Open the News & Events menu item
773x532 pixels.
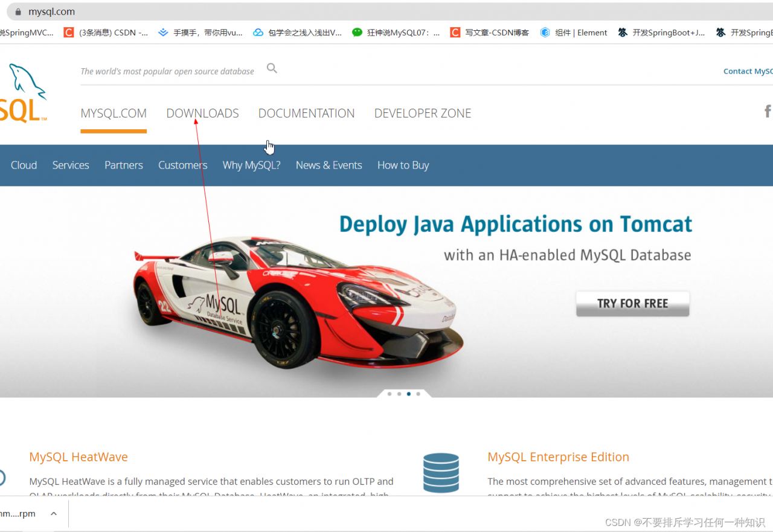coord(329,165)
